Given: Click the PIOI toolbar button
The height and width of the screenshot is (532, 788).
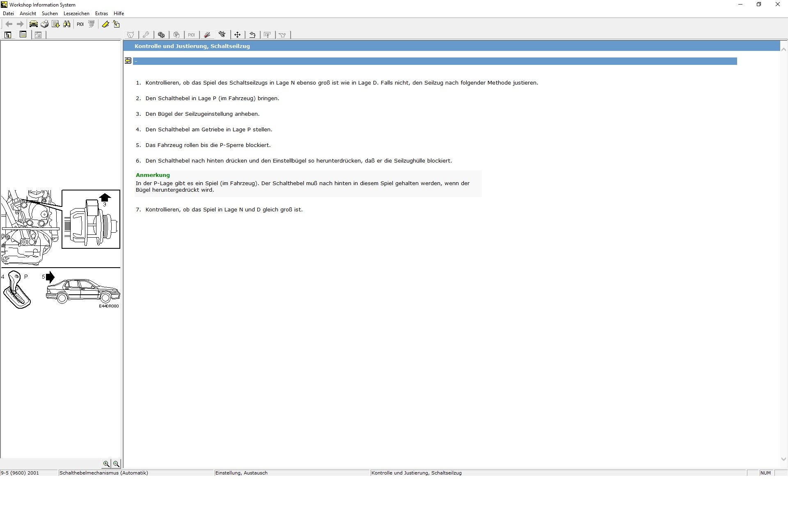Looking at the screenshot, I should click(x=80, y=24).
